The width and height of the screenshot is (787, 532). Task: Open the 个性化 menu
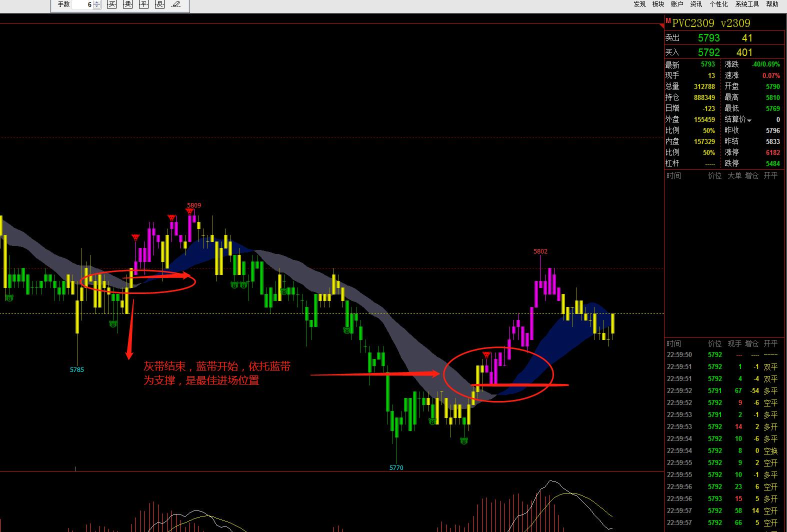(x=718, y=4)
